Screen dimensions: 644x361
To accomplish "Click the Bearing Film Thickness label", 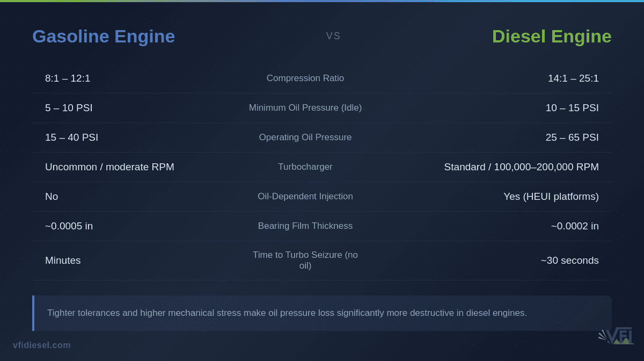I will coord(305,226).
